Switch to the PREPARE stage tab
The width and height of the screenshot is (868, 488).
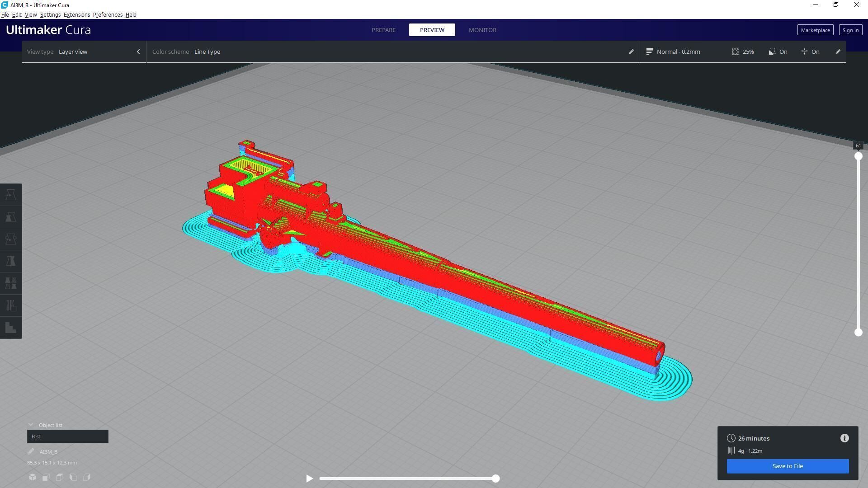point(383,30)
